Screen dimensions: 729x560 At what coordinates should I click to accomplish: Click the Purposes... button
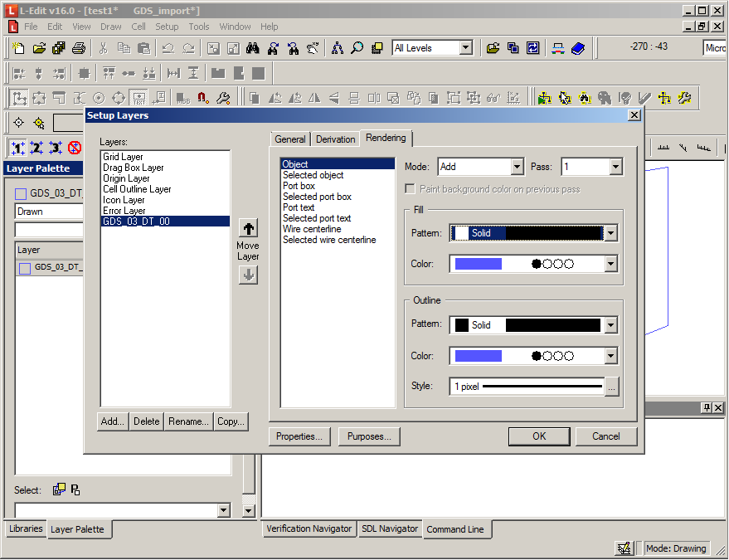[x=369, y=436]
